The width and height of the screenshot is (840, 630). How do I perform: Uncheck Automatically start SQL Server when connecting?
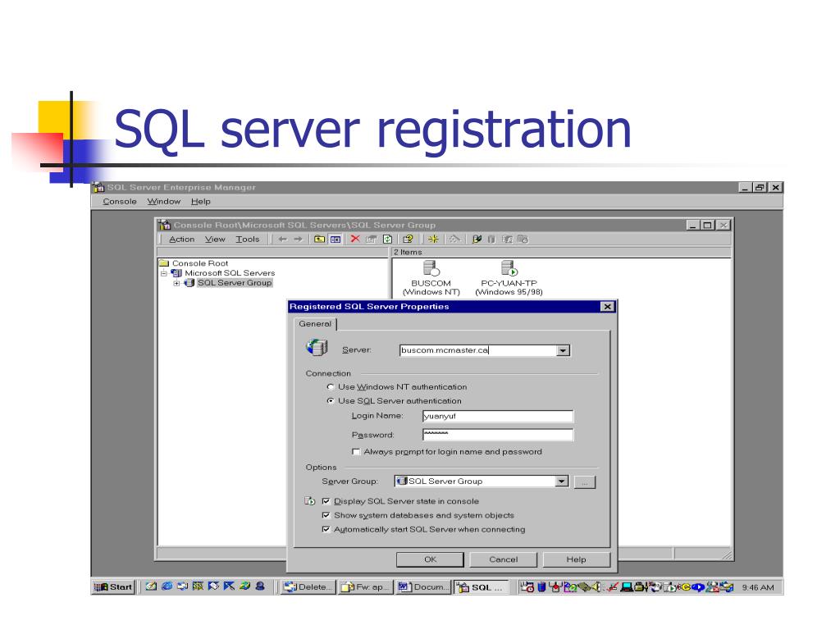pyautogui.click(x=326, y=529)
